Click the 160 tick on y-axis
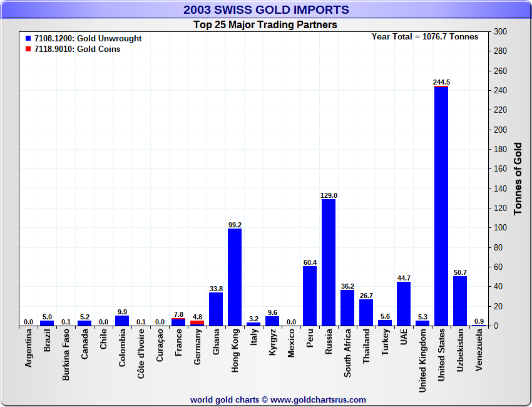The height and width of the screenshot is (407, 532). pyautogui.click(x=501, y=168)
